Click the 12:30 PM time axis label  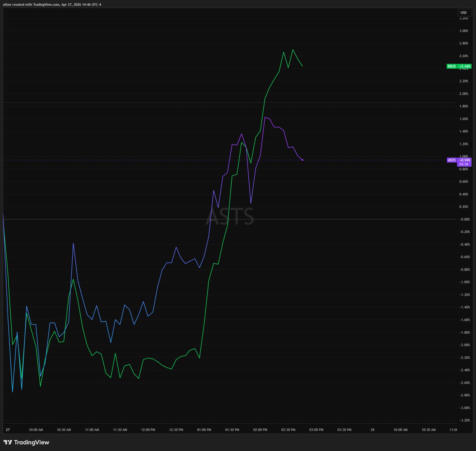[176, 430]
